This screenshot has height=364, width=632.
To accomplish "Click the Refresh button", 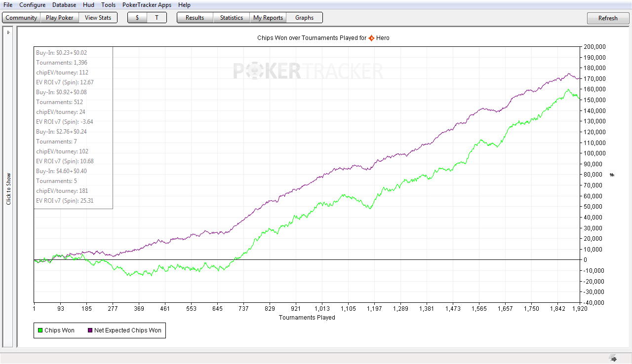I will pyautogui.click(x=608, y=18).
